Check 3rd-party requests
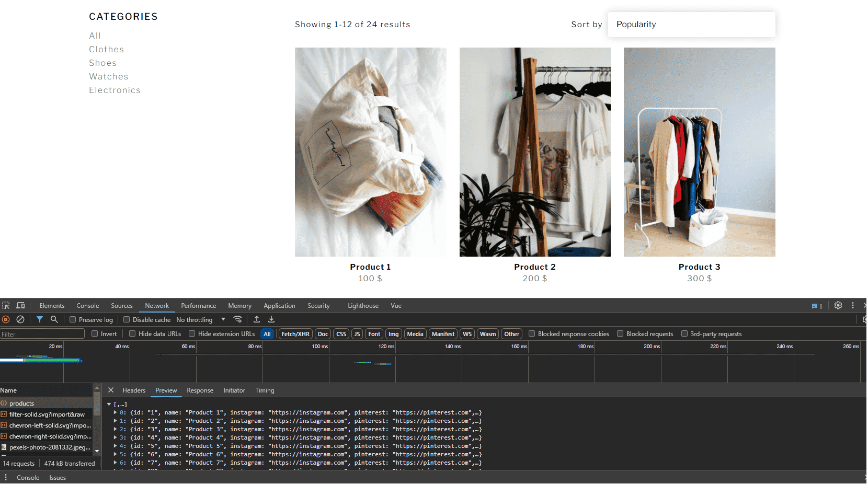The height and width of the screenshot is (484, 868). [684, 333]
